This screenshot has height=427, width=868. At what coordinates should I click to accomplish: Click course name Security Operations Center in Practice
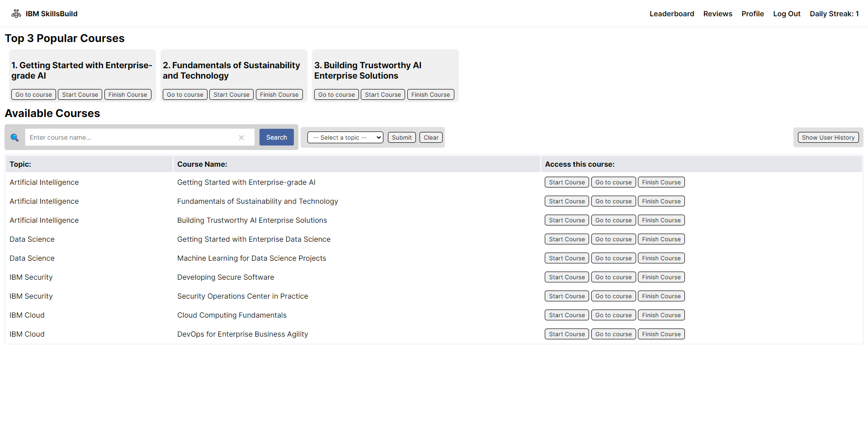[243, 296]
